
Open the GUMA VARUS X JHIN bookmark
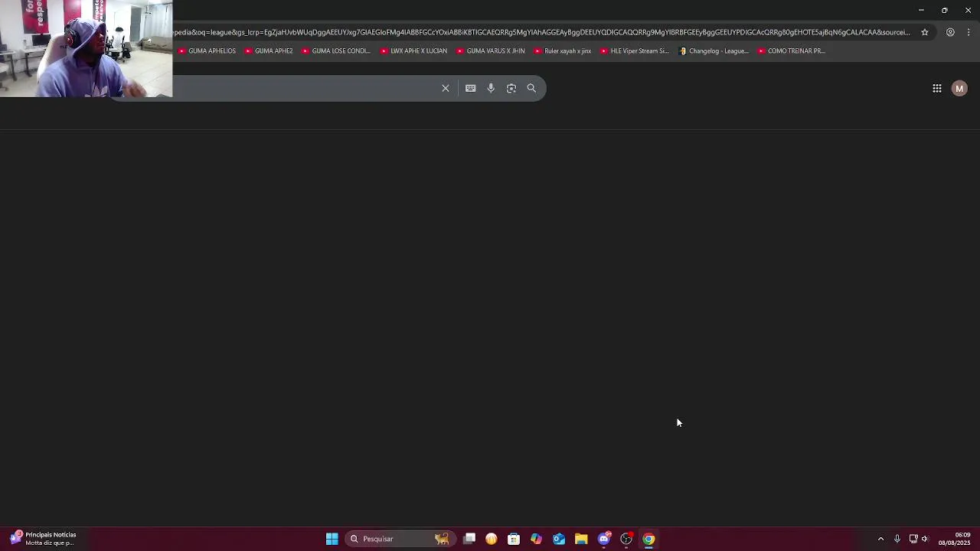click(491, 51)
